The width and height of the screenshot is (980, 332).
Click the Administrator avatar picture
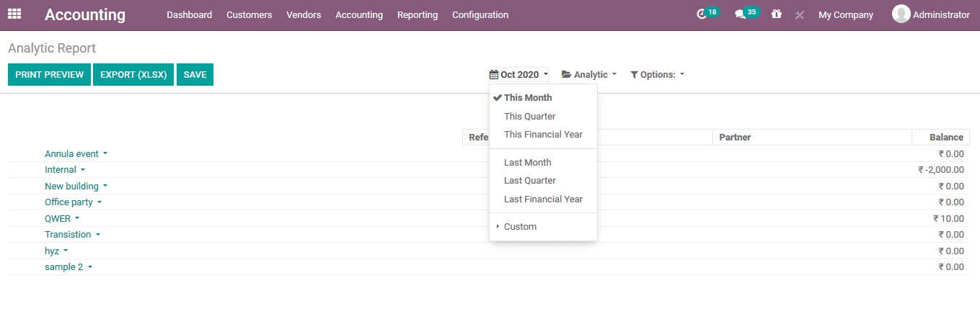point(901,14)
